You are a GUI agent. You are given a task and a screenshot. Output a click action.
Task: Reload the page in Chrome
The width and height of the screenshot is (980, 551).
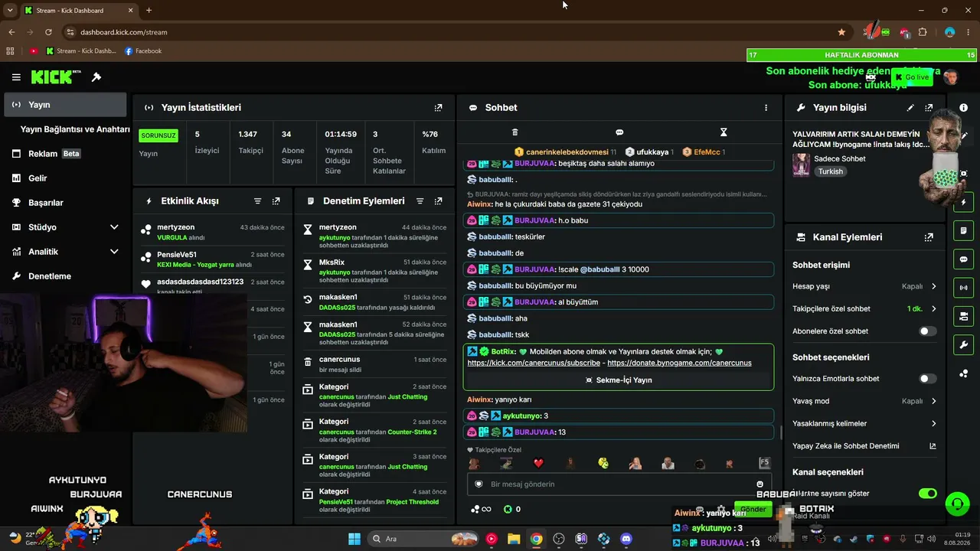[48, 32]
